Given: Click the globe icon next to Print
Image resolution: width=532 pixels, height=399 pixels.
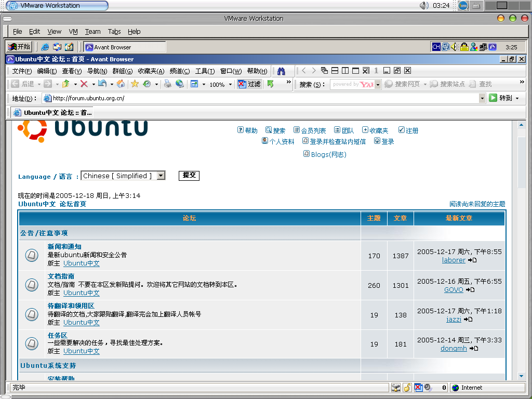Looking at the screenshot, I should click(x=179, y=84).
